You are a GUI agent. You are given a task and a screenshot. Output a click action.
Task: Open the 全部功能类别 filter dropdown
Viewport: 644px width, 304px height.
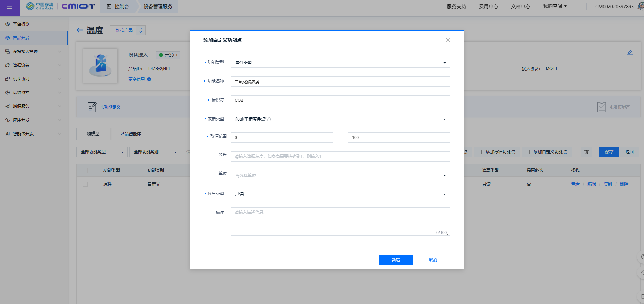click(155, 152)
